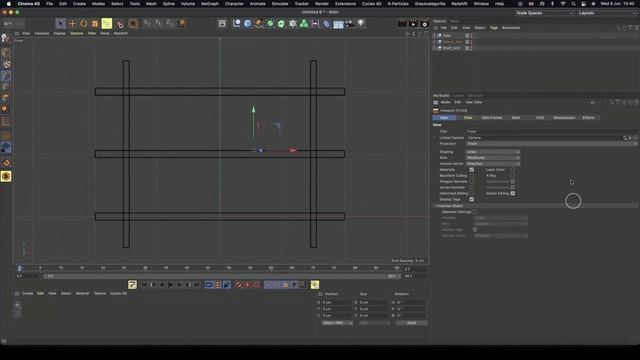Enable model mode in left palette
Screen dimensions: 640x360
(x=6, y=53)
